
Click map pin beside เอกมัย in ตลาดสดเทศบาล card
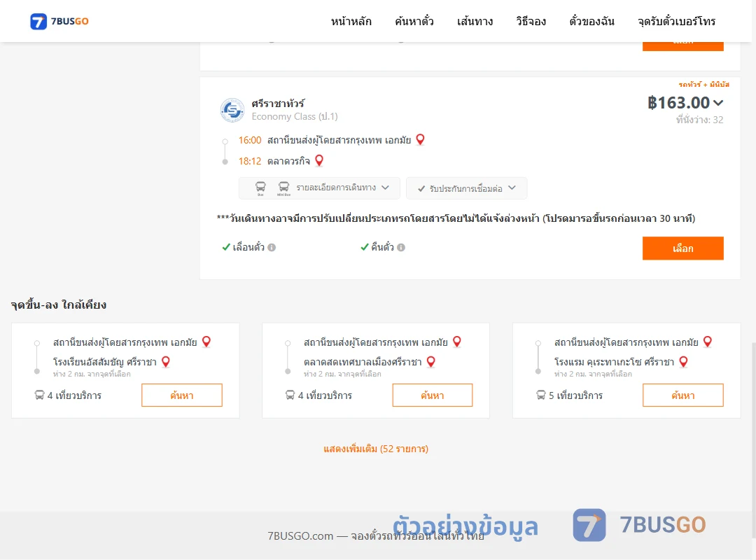[457, 342]
